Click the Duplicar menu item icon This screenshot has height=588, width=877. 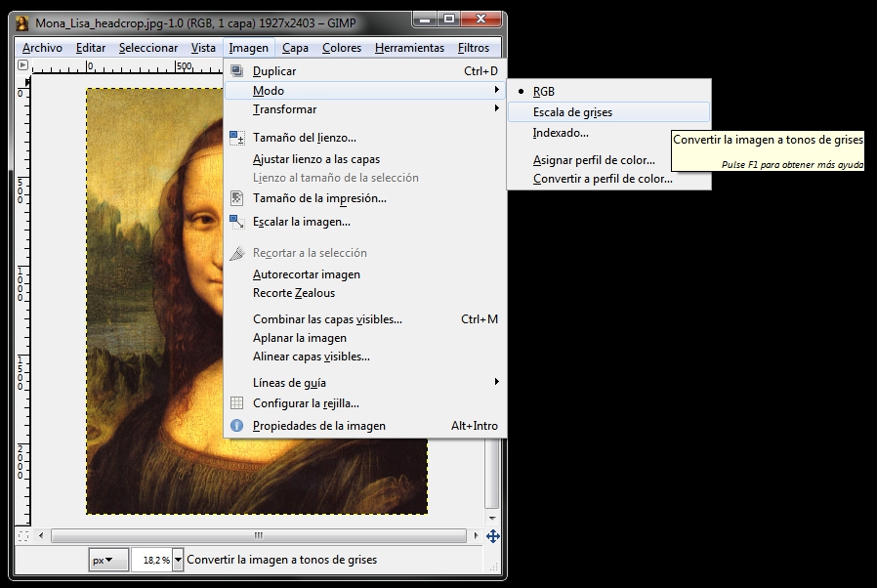click(237, 70)
